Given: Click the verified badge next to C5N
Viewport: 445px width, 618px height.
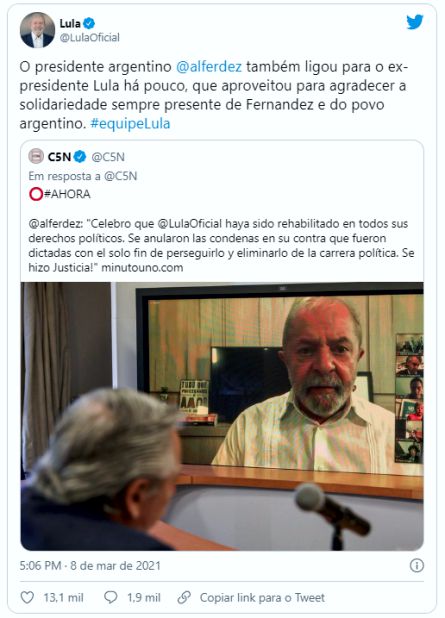Looking at the screenshot, I should pyautogui.click(x=80, y=157).
